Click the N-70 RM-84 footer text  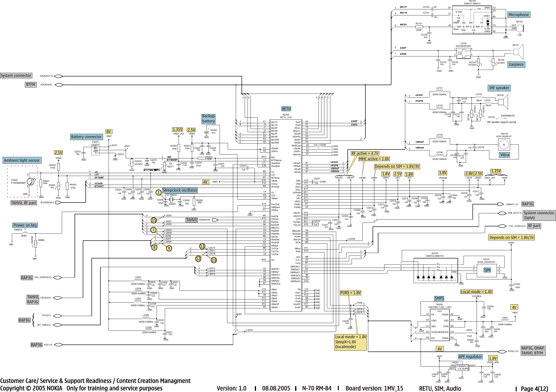click(x=317, y=388)
